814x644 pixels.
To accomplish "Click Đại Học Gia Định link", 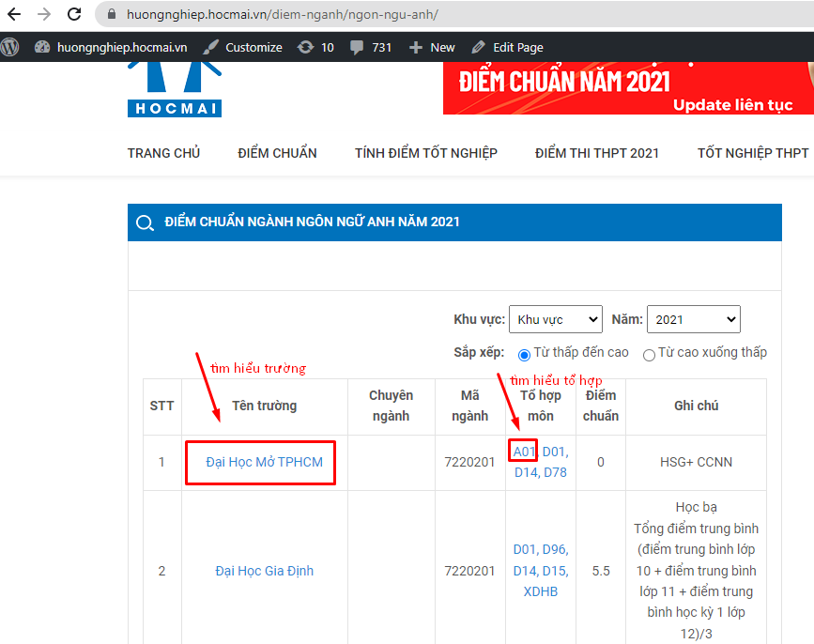I will (x=264, y=571).
